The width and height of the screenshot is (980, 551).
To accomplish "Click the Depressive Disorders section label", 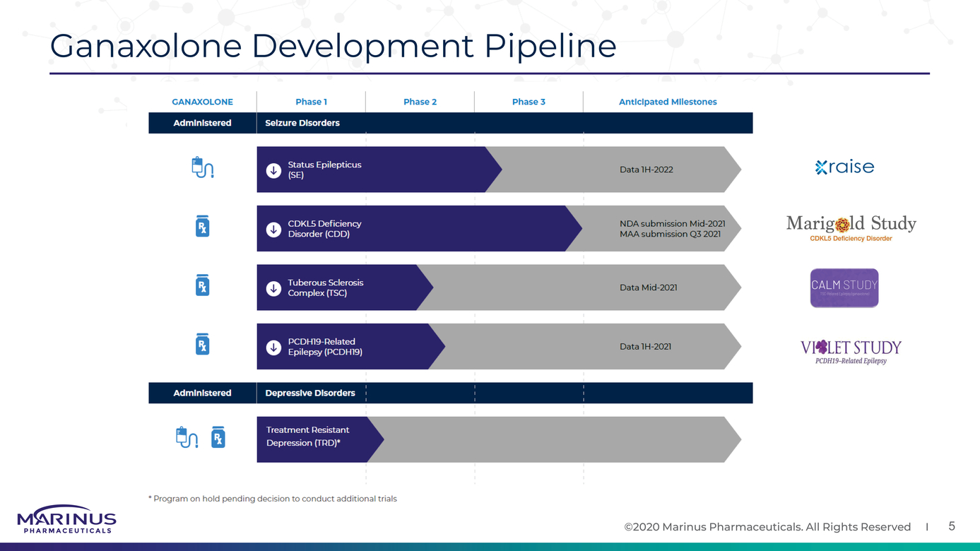I will point(310,393).
